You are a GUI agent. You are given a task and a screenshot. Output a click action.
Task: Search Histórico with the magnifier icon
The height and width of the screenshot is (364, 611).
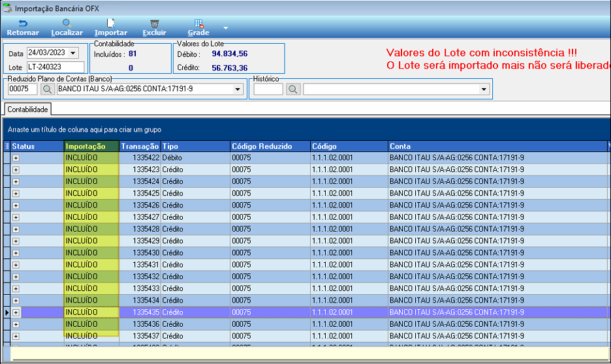[x=293, y=89]
